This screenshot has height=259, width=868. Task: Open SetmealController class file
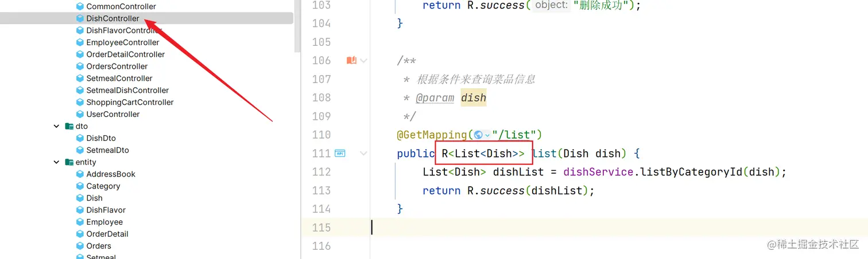point(119,79)
